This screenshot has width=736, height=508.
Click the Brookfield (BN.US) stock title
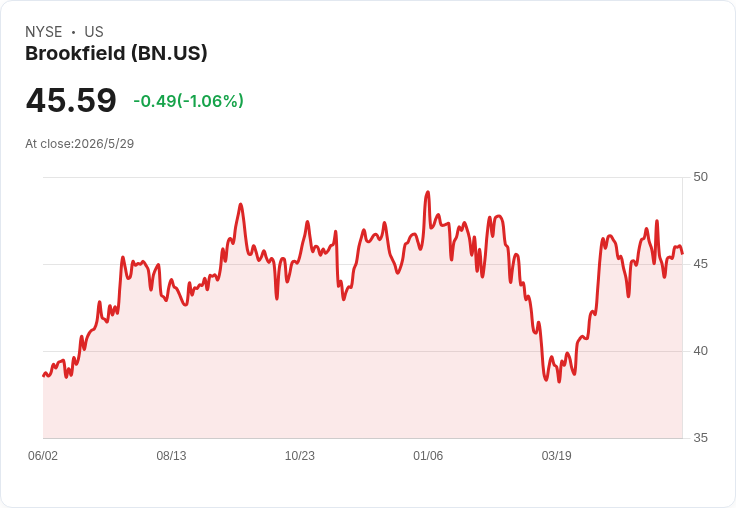click(x=116, y=54)
